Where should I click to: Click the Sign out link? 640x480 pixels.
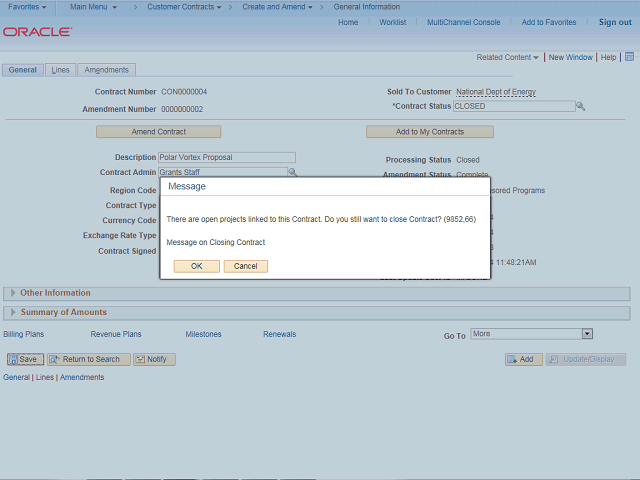click(615, 22)
